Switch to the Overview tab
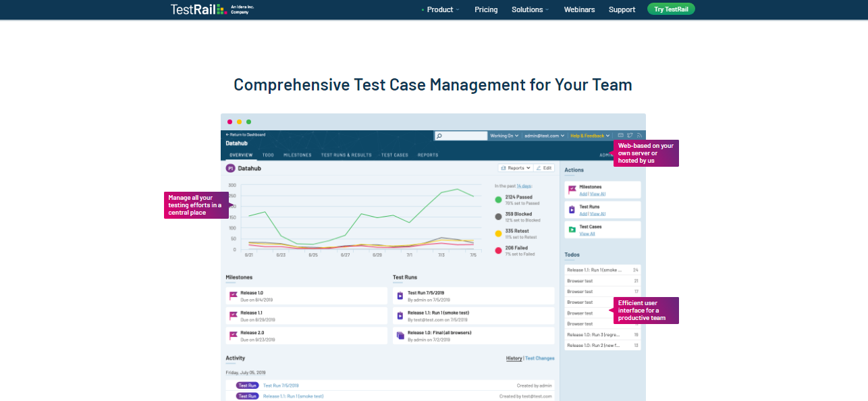 click(240, 155)
